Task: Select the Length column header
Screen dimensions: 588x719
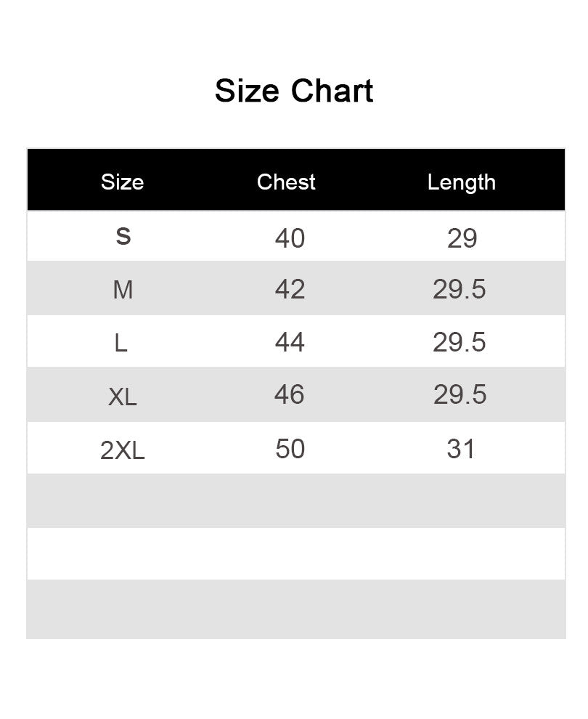Action: coord(462,183)
